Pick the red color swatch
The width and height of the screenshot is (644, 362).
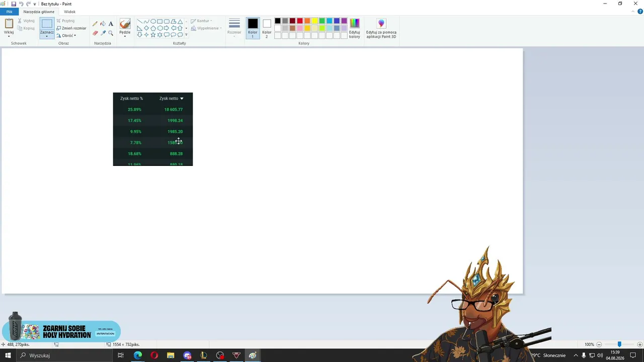tap(300, 21)
